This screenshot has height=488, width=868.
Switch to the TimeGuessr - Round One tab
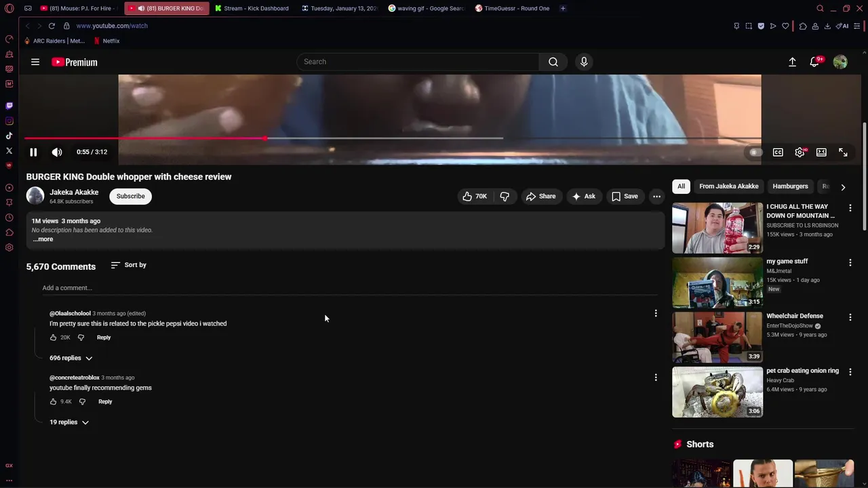pos(513,8)
